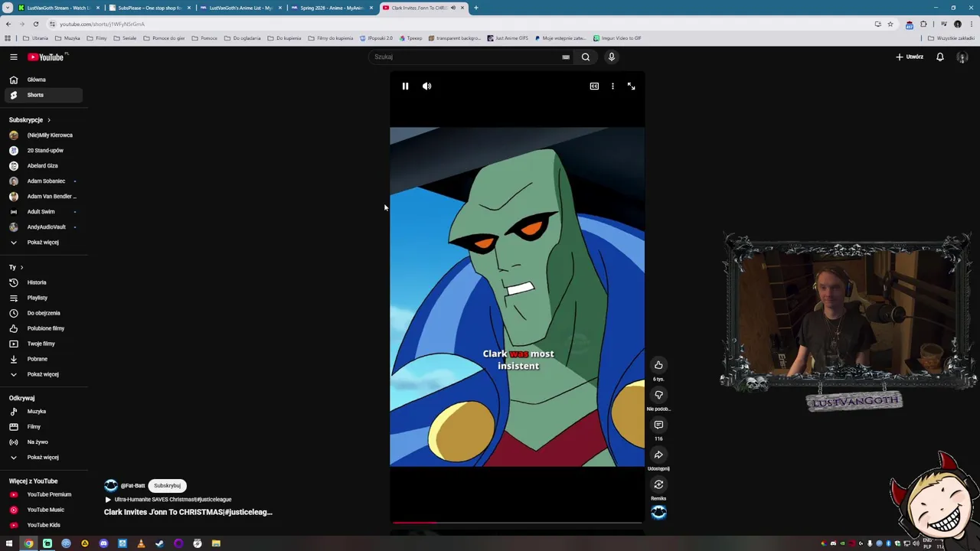Image resolution: width=980 pixels, height=551 pixels.
Task: Open the comments for this Short
Action: 658,425
